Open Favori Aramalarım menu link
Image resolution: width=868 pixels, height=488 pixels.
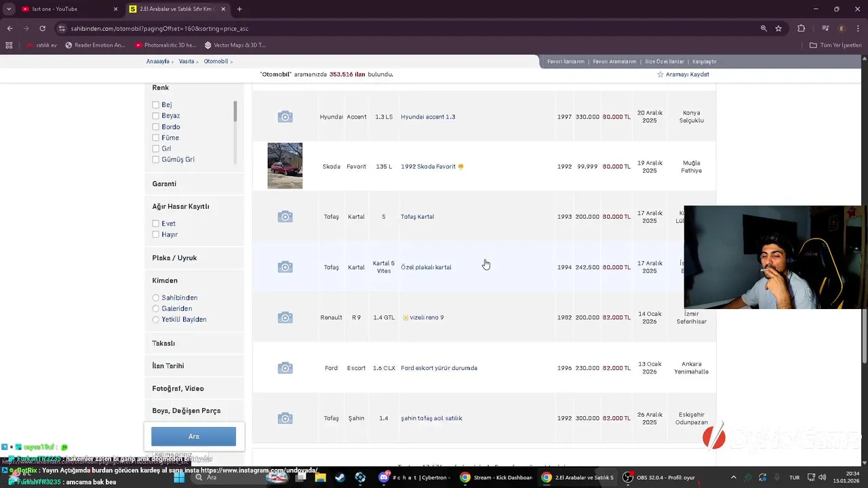pos(614,62)
